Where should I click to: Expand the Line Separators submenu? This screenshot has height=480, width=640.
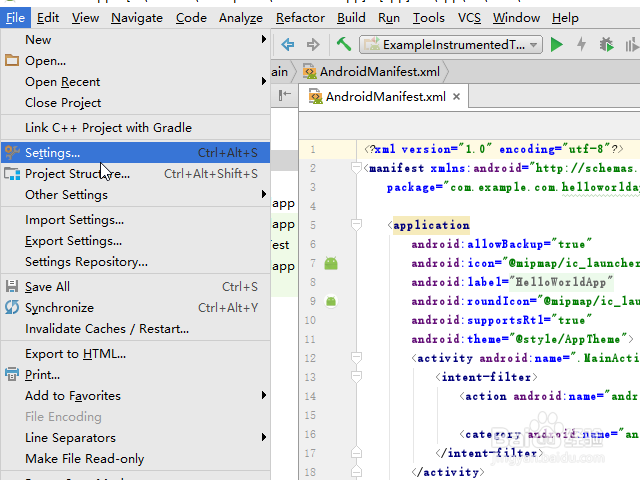click(x=135, y=437)
